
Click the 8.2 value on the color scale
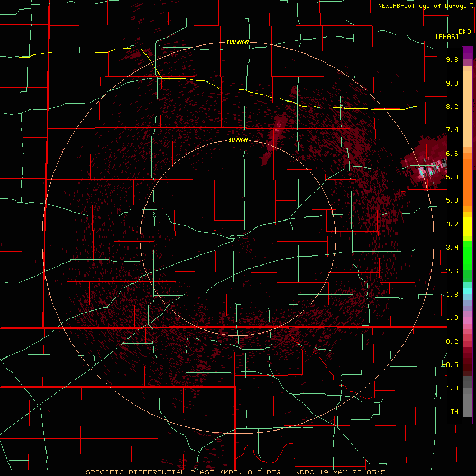[x=452, y=106]
